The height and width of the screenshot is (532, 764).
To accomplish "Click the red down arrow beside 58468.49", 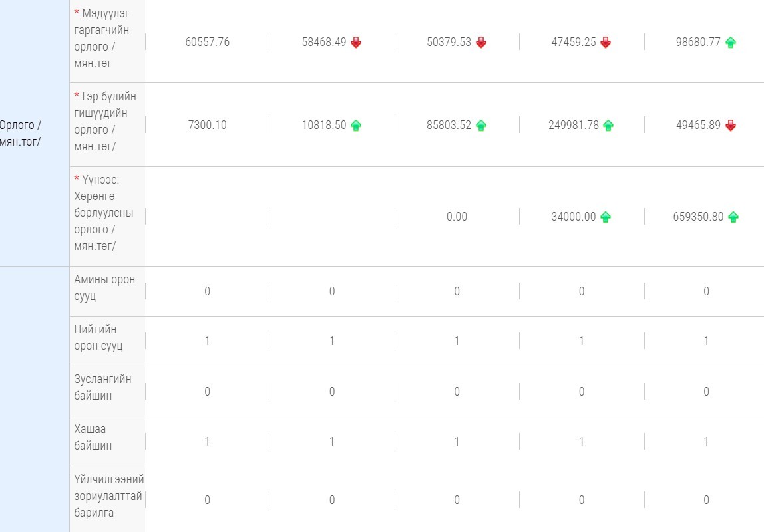I will pyautogui.click(x=356, y=43).
